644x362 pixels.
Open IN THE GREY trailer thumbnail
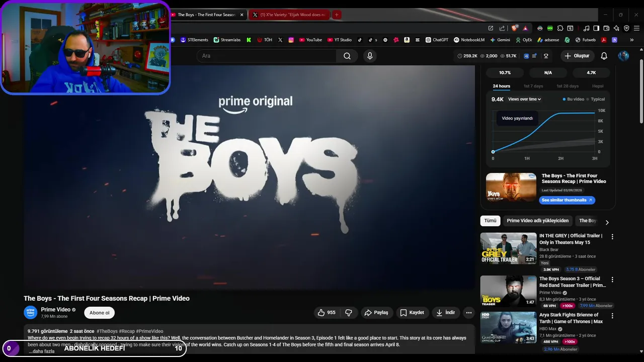click(x=508, y=248)
